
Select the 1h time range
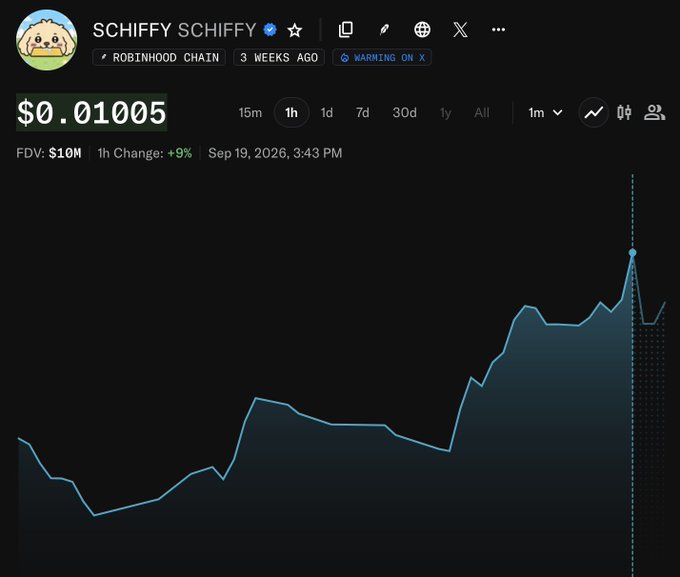(291, 113)
